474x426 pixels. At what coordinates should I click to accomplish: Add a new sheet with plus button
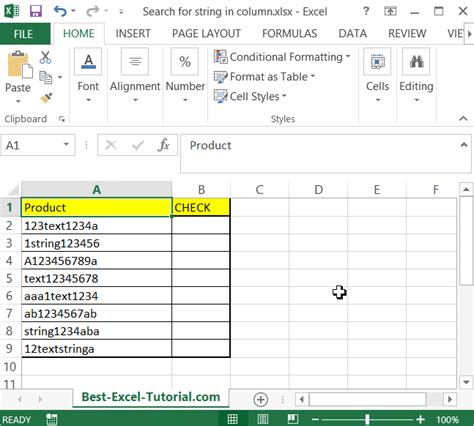[260, 399]
